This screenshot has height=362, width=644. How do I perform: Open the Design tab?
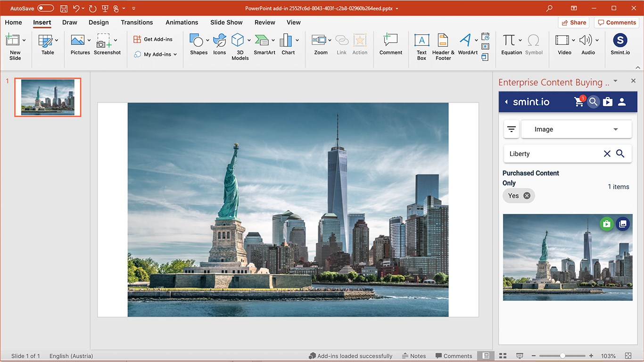point(99,22)
